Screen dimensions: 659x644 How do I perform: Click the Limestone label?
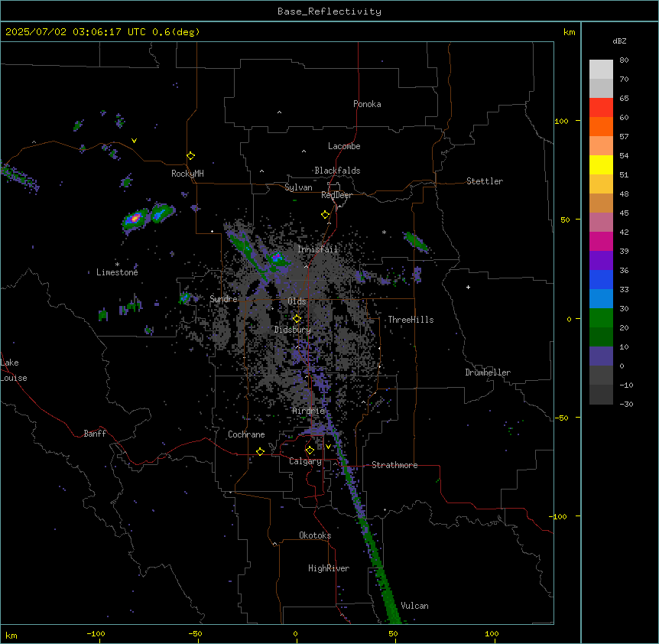click(117, 272)
